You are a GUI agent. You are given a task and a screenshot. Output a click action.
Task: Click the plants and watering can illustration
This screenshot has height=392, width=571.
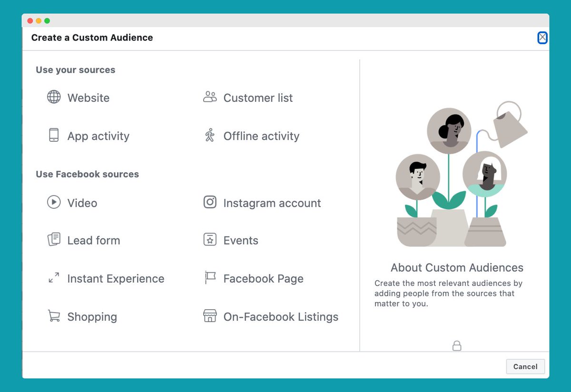coord(461,174)
